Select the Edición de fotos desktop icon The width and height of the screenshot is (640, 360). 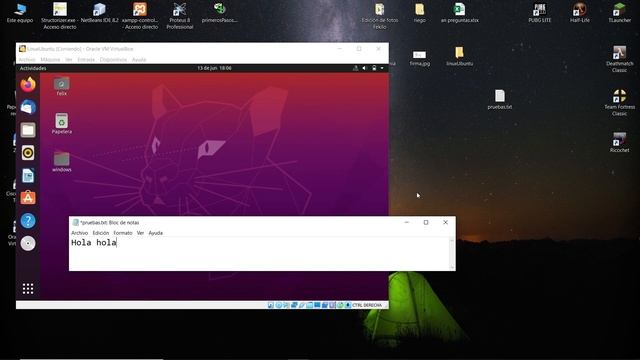pyautogui.click(x=380, y=16)
